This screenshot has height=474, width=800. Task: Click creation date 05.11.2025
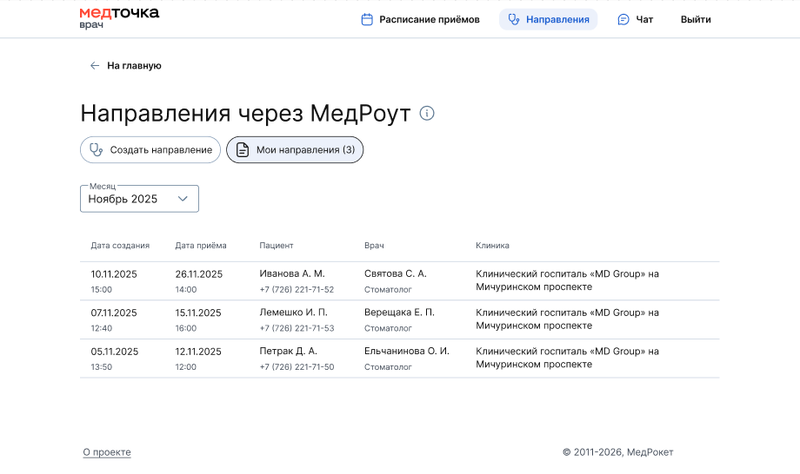coord(114,352)
